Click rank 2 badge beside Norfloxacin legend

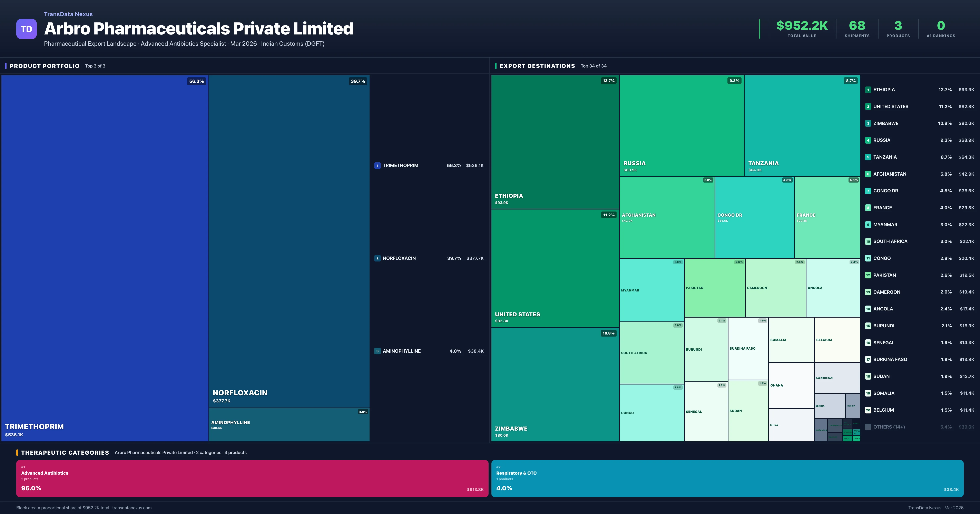click(377, 258)
